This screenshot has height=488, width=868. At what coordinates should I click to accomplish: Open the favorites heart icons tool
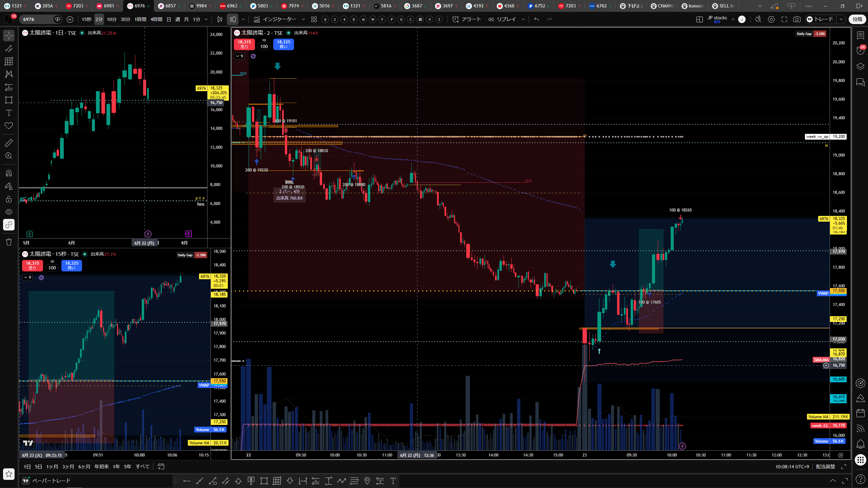[x=9, y=126]
